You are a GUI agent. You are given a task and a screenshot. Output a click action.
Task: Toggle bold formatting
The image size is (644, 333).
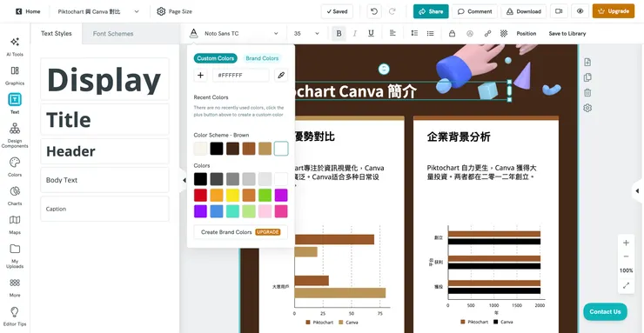[339, 34]
